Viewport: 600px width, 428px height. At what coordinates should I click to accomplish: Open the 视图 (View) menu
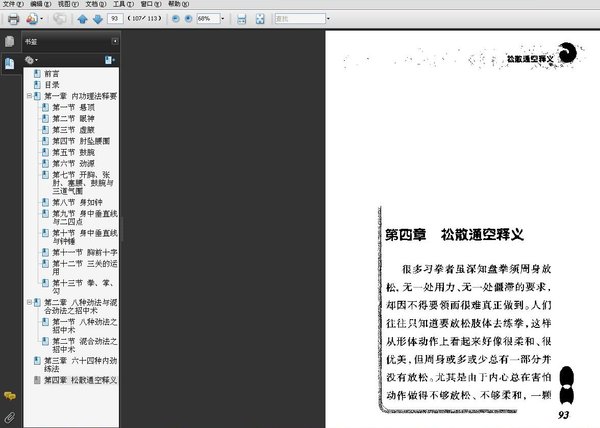tap(68, 4)
